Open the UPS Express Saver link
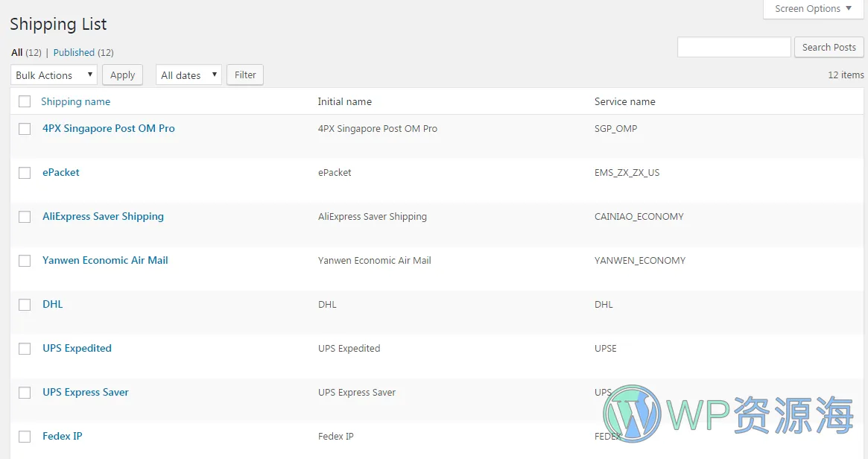This screenshot has height=459, width=868. [x=85, y=392]
